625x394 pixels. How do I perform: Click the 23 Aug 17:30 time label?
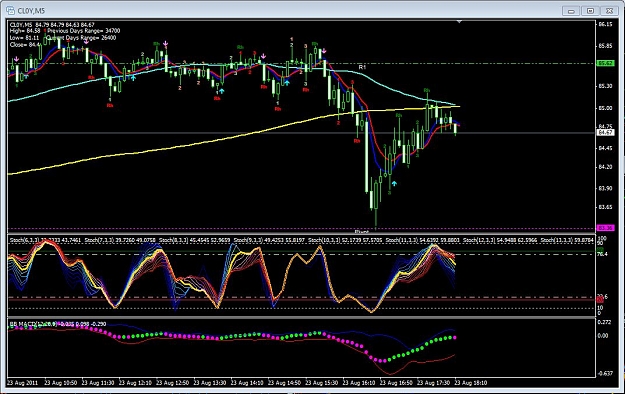coord(433,382)
